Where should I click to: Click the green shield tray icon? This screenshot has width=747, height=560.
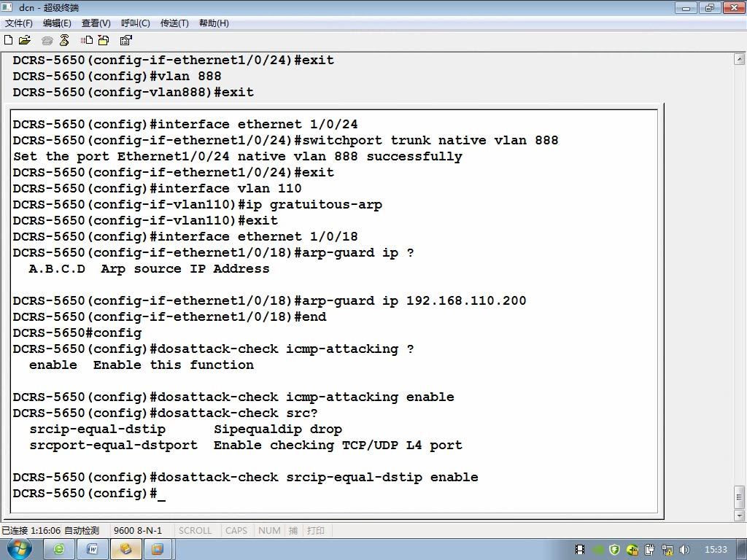[x=615, y=550]
